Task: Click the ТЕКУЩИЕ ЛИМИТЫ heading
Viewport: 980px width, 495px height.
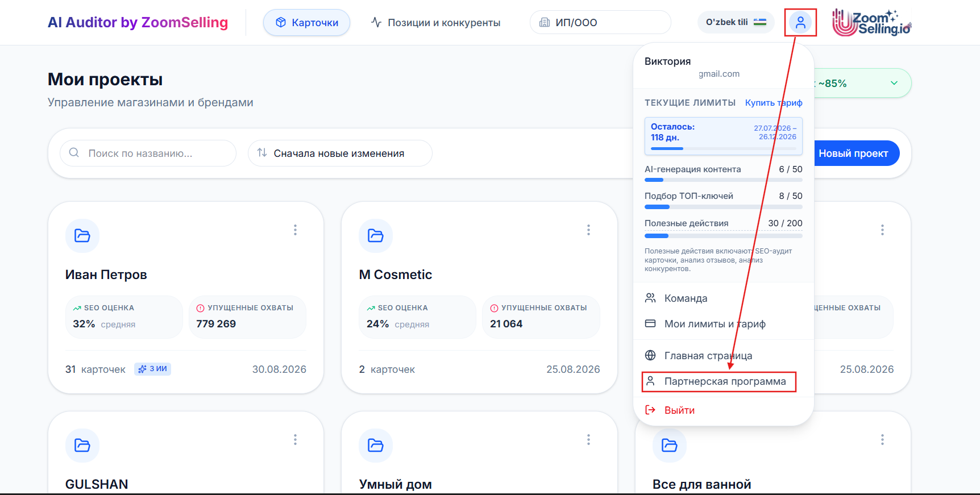Action: click(x=690, y=103)
